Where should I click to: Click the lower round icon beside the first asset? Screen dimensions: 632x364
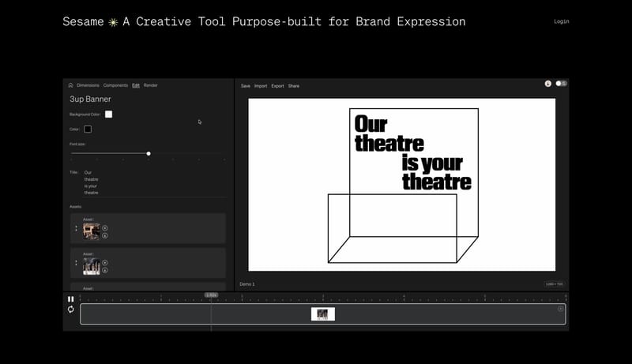point(105,235)
